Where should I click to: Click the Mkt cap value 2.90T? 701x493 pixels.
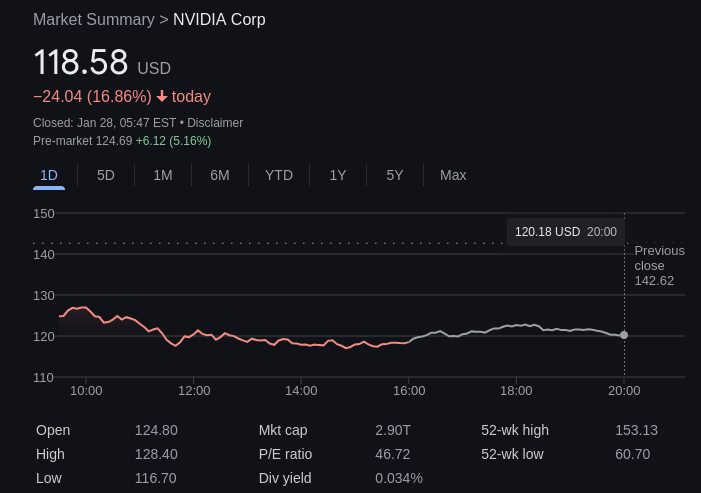point(393,430)
